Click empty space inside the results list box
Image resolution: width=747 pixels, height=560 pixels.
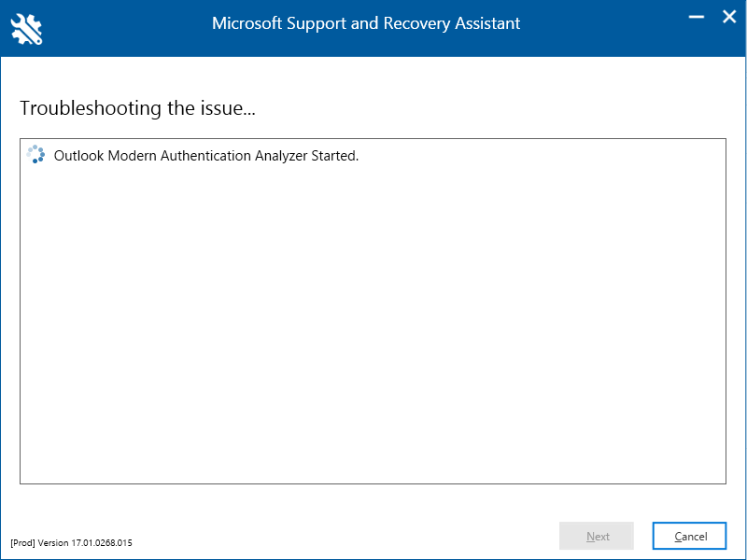tap(373, 324)
